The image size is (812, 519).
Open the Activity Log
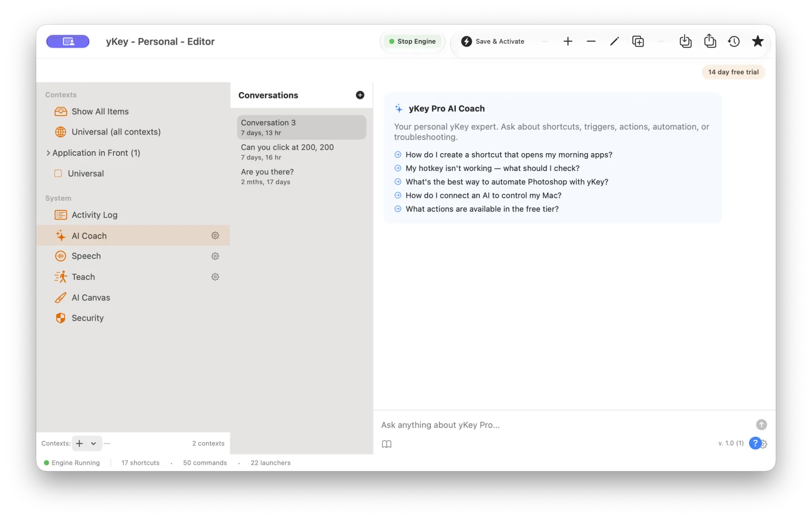(133, 215)
